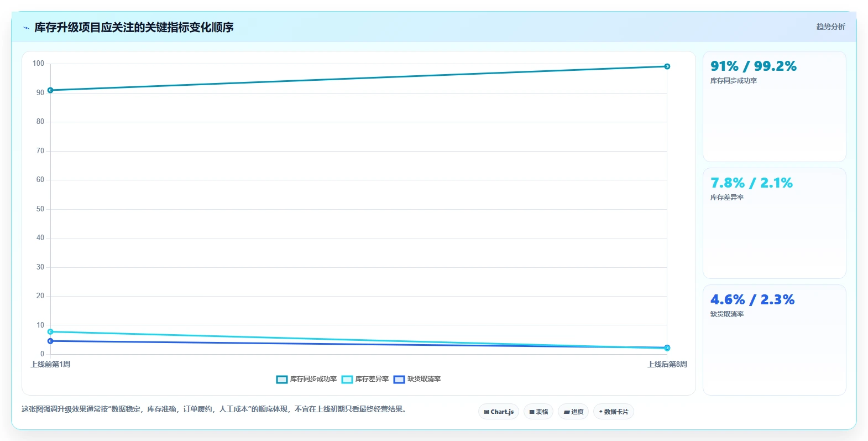Screen dimensions: 868x441
Task: Toggle the 缺货取消率 legend item
Action: (417, 379)
